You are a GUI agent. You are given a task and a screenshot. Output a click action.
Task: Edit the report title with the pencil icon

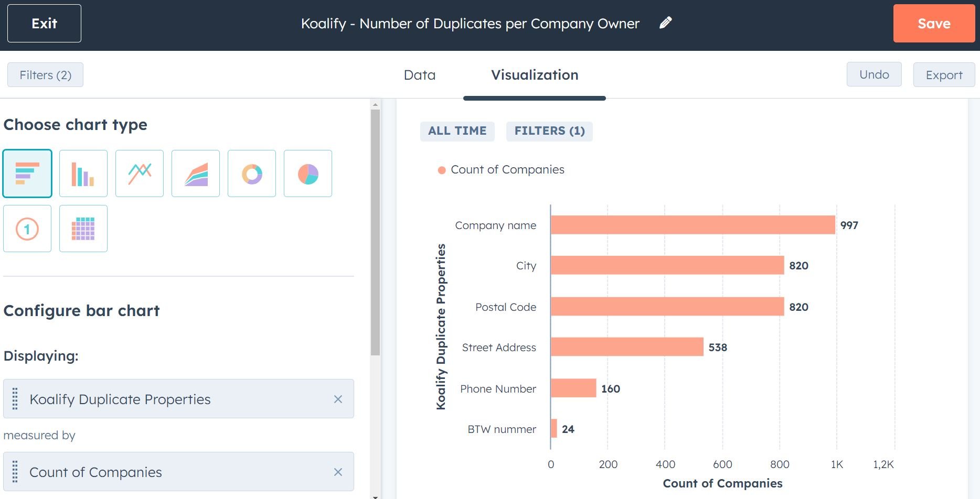pyautogui.click(x=665, y=23)
